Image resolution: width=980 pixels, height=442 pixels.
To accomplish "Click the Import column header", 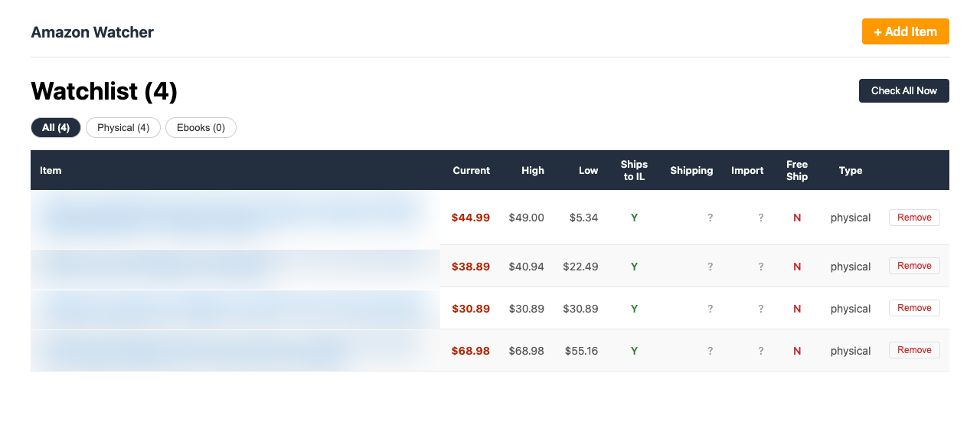I will (x=747, y=170).
